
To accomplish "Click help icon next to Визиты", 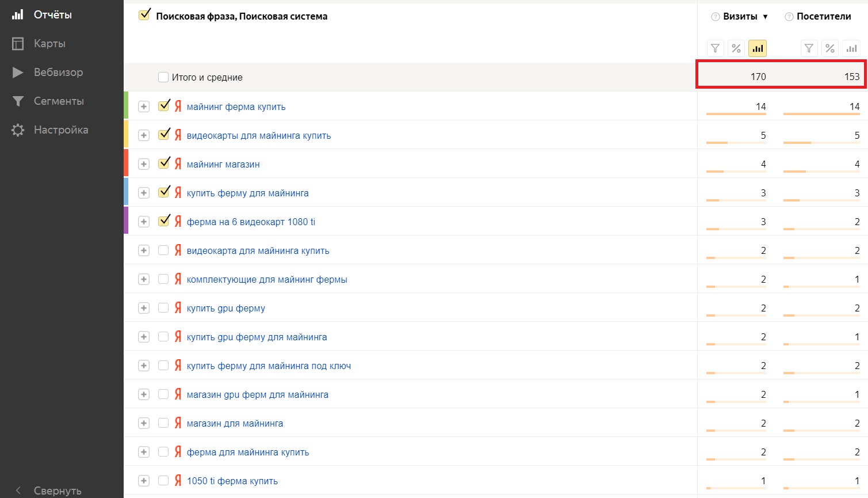I will pos(716,17).
